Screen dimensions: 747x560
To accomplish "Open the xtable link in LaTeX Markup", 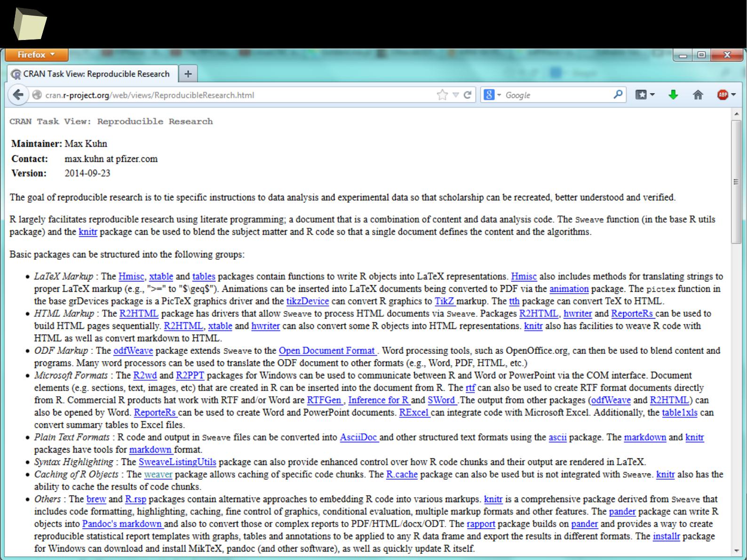I will [161, 277].
